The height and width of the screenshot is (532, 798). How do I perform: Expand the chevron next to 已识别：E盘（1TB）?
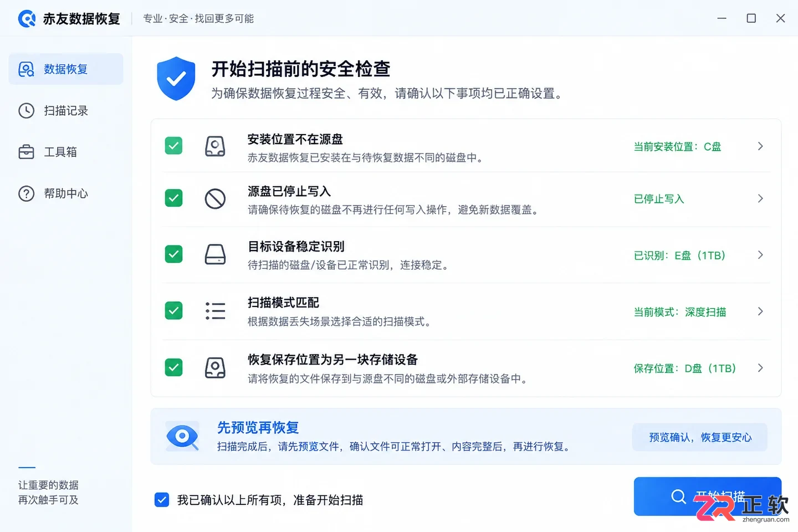[760, 255]
